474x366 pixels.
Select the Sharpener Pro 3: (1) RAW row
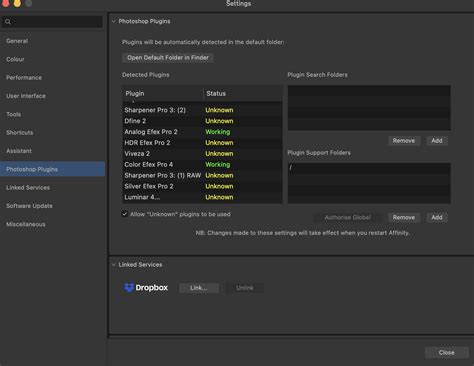click(x=202, y=175)
